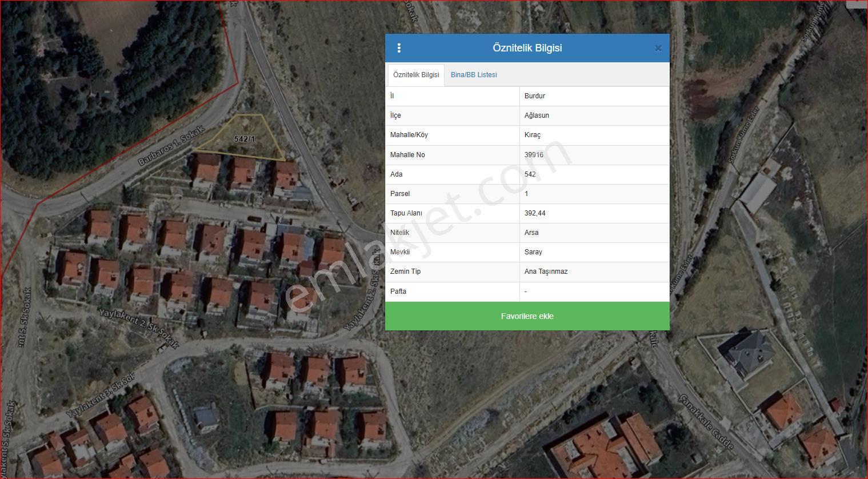Click the Mahalle/Köy label
Screen dimensions: 868x479
[409, 135]
